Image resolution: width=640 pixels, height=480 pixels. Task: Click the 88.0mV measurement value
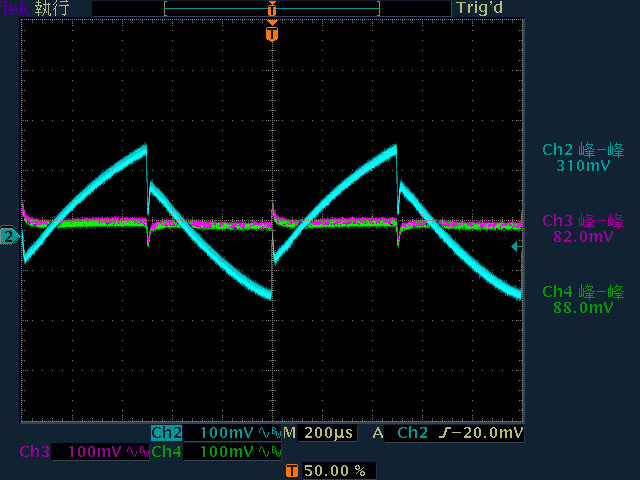[x=583, y=307]
